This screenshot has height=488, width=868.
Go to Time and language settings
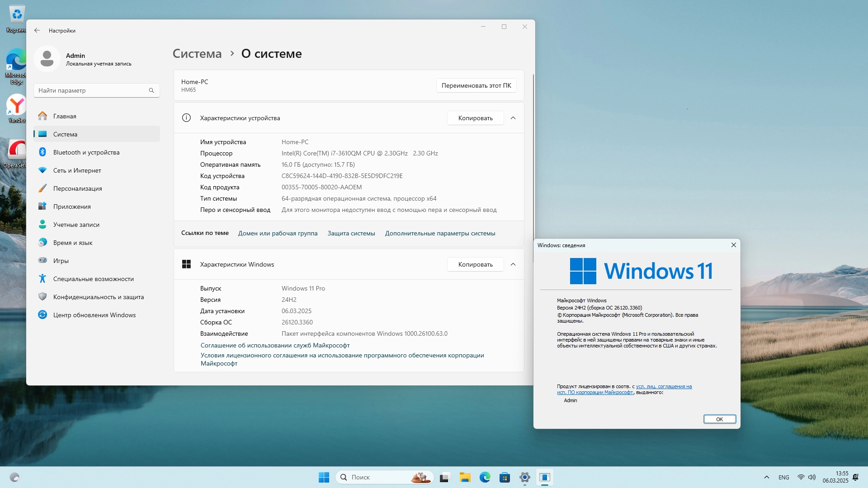72,243
